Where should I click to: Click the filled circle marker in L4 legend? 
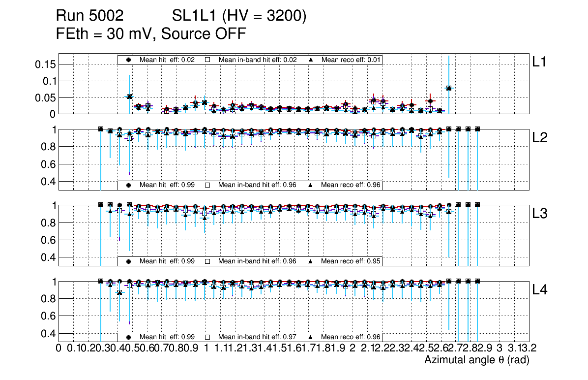pos(129,337)
